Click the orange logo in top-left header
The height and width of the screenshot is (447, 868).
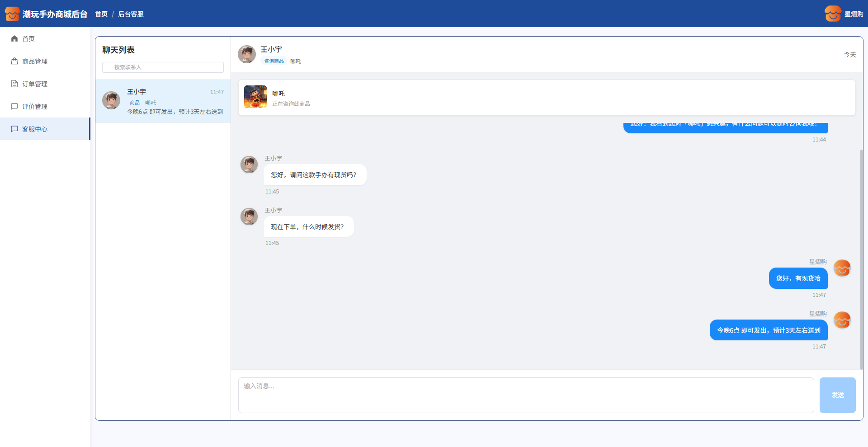click(x=12, y=14)
